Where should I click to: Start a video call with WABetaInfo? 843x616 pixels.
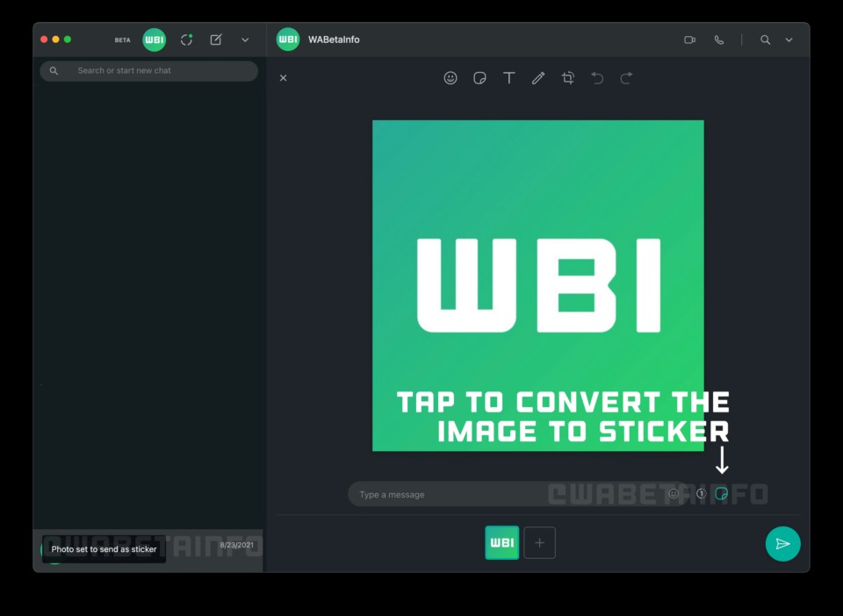(689, 39)
